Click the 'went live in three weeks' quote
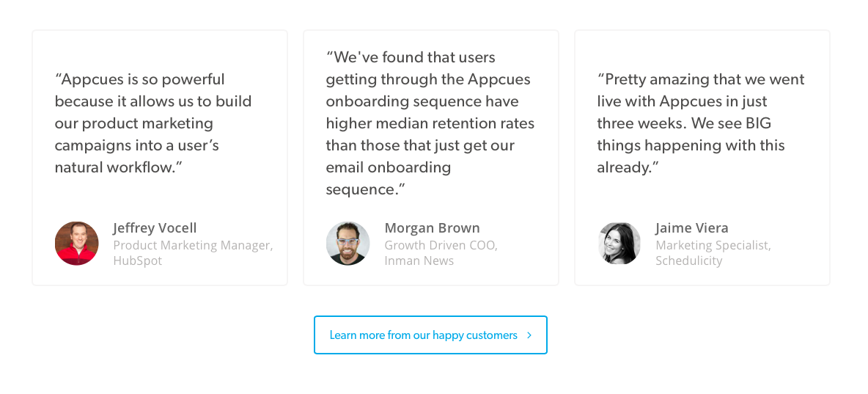 pyautogui.click(x=701, y=123)
